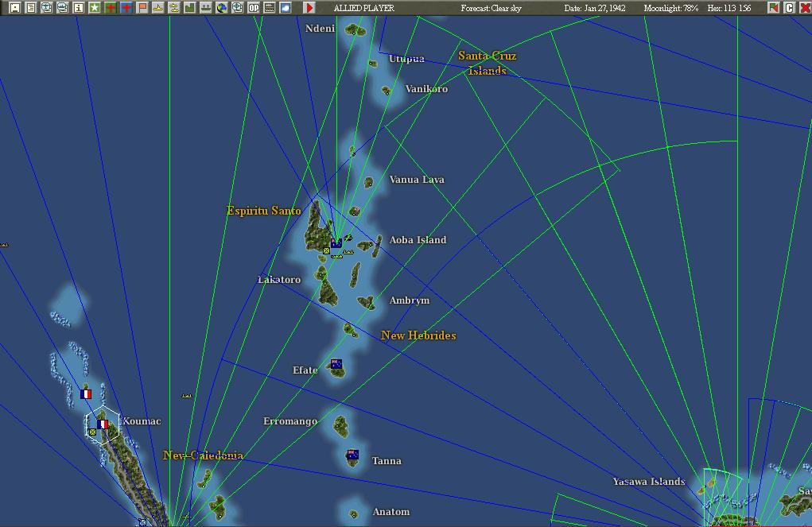Image resolution: width=812 pixels, height=527 pixels.
Task: Click the 'Forecast: Clear sky' text
Action: coord(491,8)
